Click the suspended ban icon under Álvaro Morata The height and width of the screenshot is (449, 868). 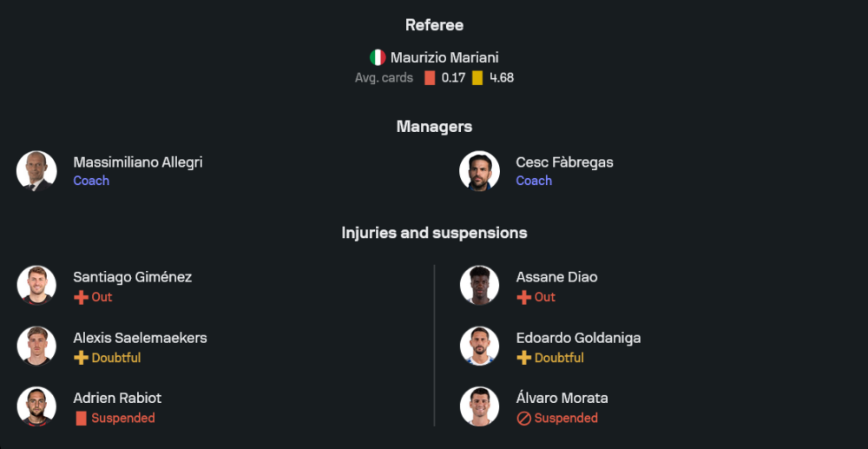pos(523,419)
